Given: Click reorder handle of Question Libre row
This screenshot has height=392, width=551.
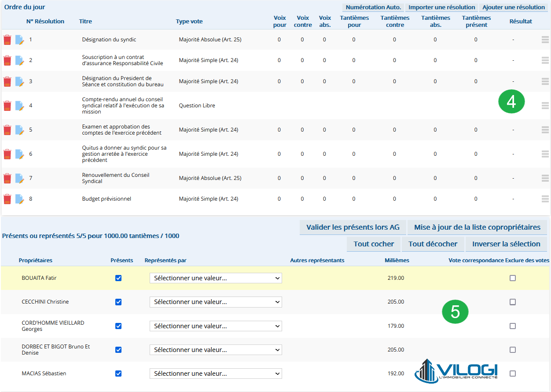Looking at the screenshot, I should click(545, 106).
